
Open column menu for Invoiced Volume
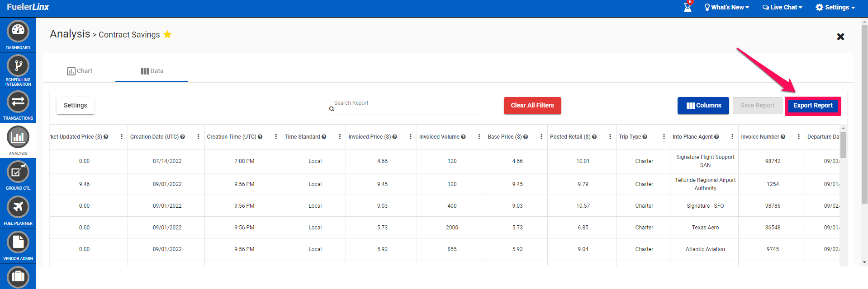point(479,137)
